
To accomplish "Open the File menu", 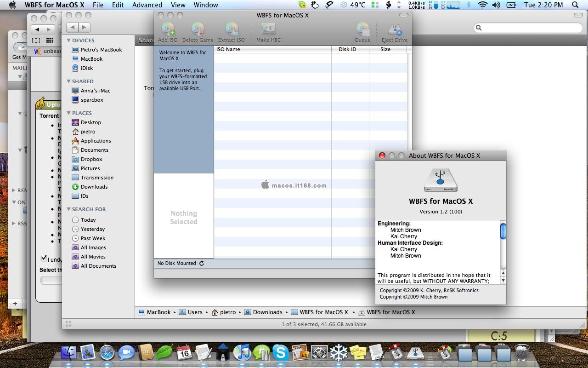I will [98, 5].
